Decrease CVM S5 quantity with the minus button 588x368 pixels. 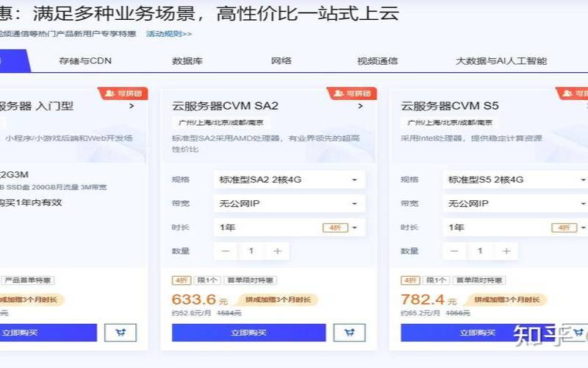coord(454,251)
